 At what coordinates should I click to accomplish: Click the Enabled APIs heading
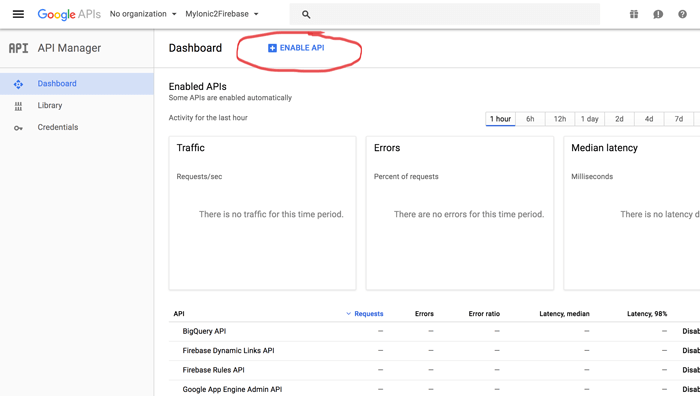click(197, 87)
